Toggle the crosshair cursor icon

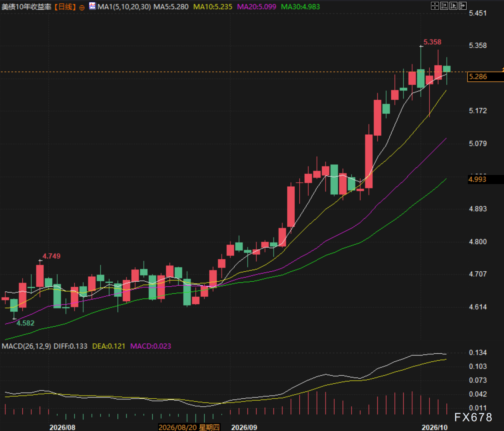click(435, 6)
